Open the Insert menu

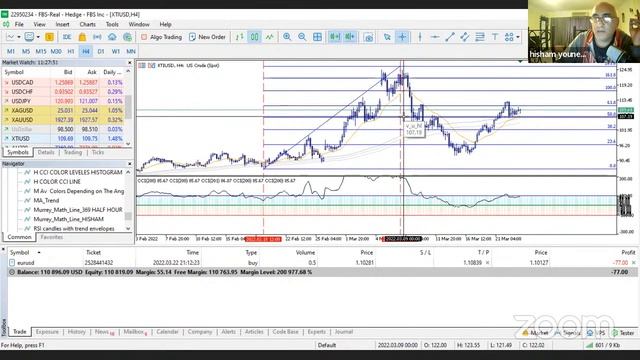coord(62,24)
